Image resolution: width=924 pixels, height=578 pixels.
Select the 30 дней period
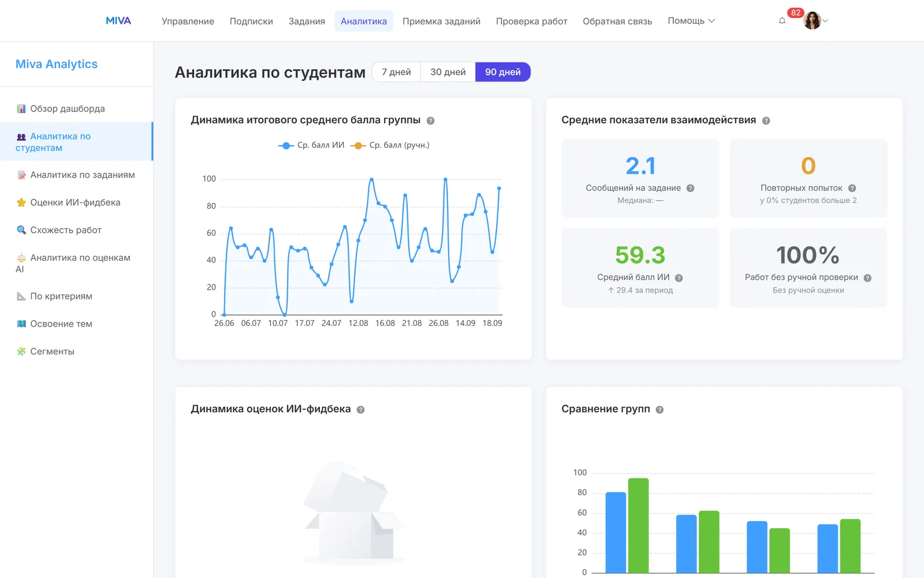pyautogui.click(x=448, y=72)
